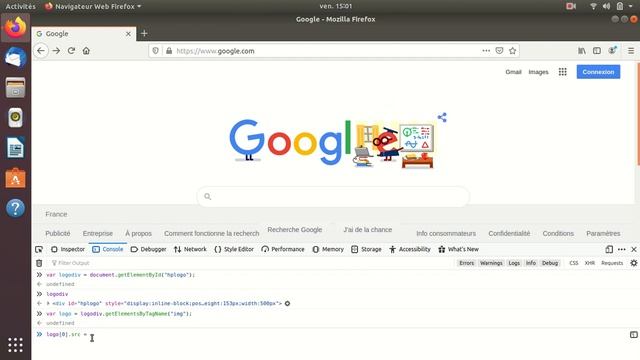Toggle Logs filter in console
The width and height of the screenshot is (640, 360).
(514, 263)
